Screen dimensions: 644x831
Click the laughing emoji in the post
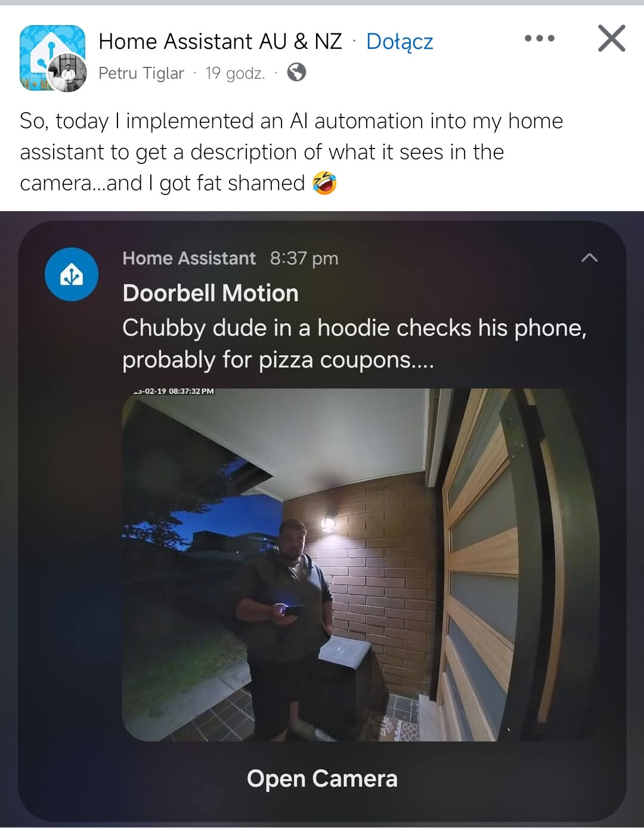coord(324,183)
